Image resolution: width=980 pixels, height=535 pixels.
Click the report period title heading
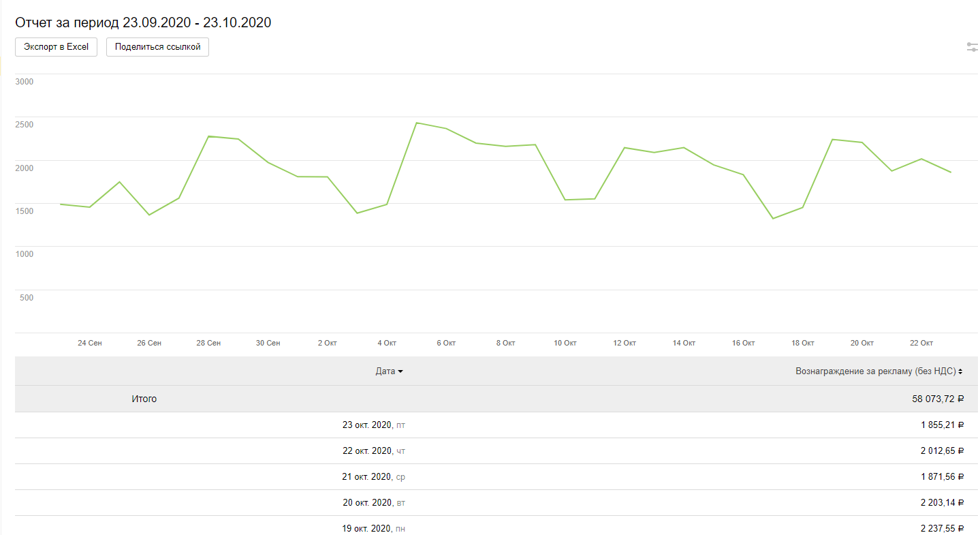143,22
